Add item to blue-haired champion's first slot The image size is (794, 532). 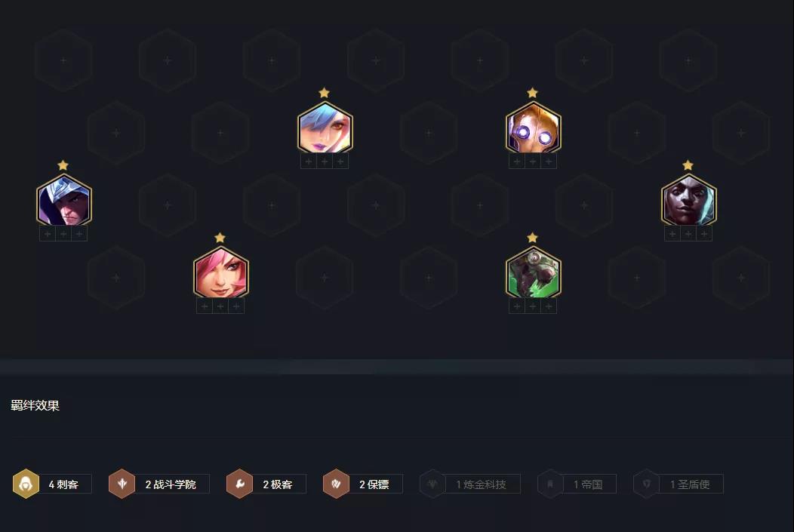[309, 161]
